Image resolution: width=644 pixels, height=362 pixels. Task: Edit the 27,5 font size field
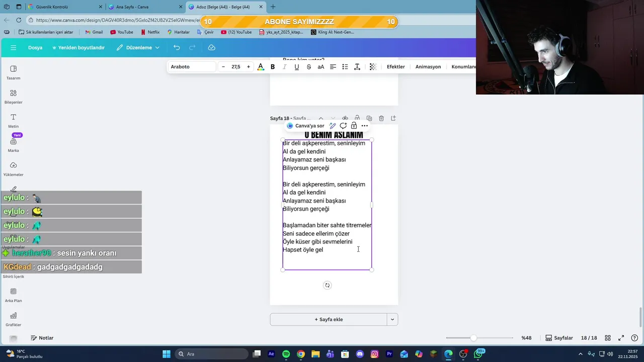(236, 67)
